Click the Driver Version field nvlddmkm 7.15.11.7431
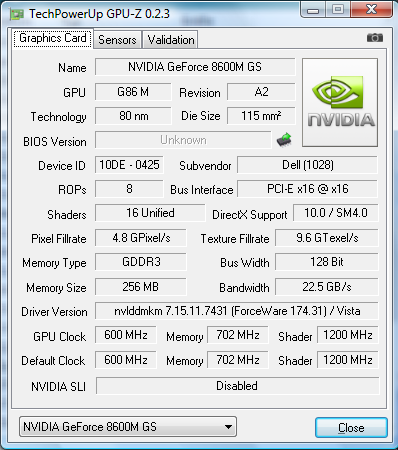Image resolution: width=398 pixels, height=450 pixels. tap(237, 311)
